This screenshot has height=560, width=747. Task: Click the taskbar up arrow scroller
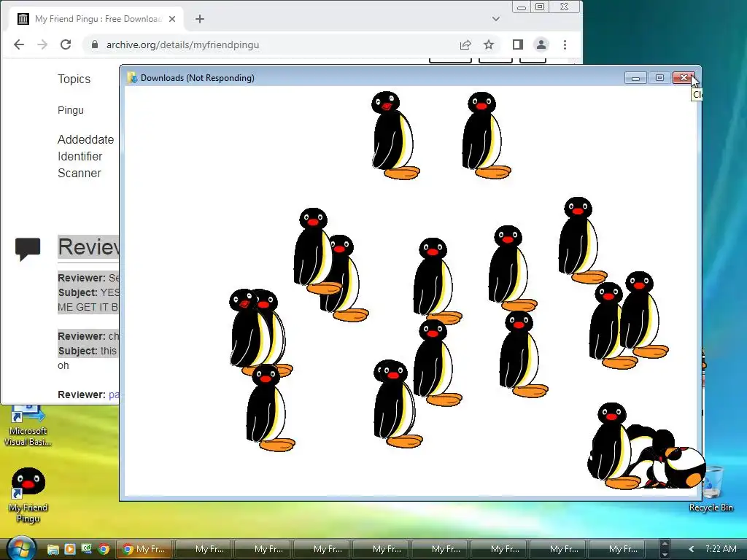665,544
